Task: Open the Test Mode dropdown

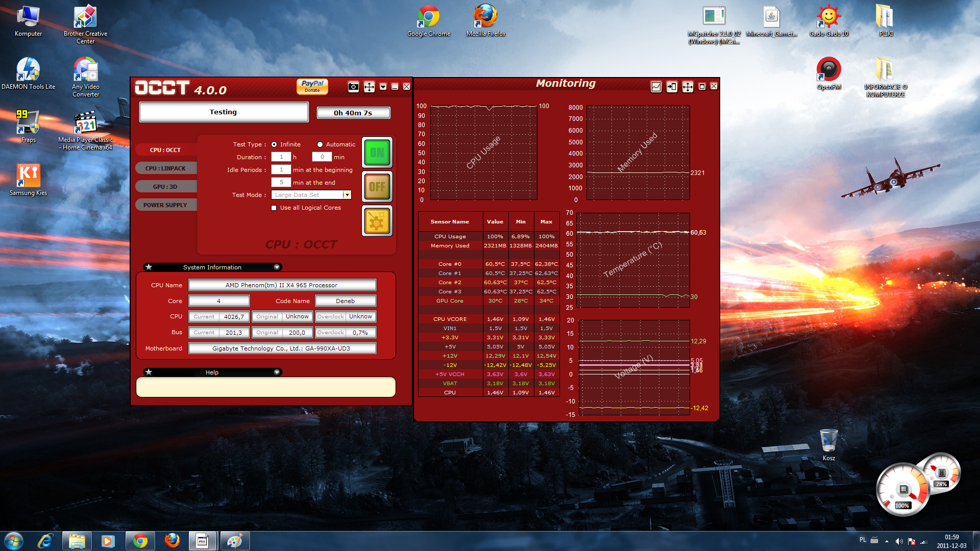Action: tap(347, 195)
